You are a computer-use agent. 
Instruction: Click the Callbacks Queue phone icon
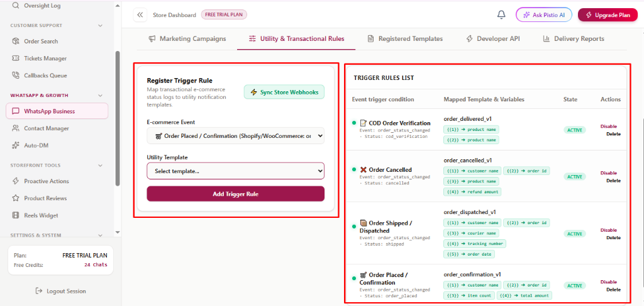pyautogui.click(x=16, y=76)
